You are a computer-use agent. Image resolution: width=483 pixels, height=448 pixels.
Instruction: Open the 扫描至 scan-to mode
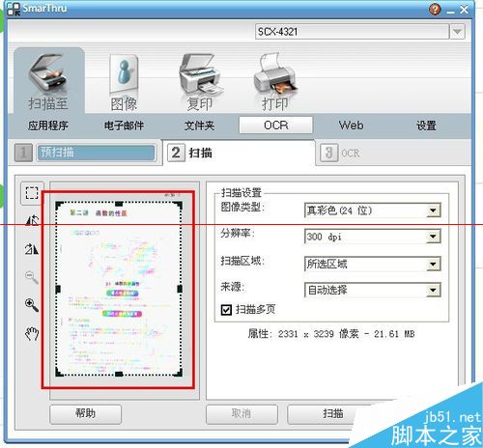click(x=48, y=81)
